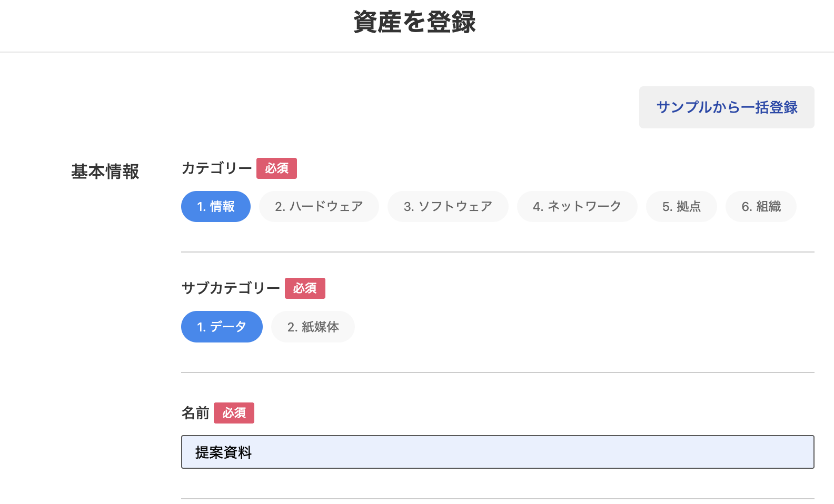Click the カテゴリー field label

(x=216, y=168)
